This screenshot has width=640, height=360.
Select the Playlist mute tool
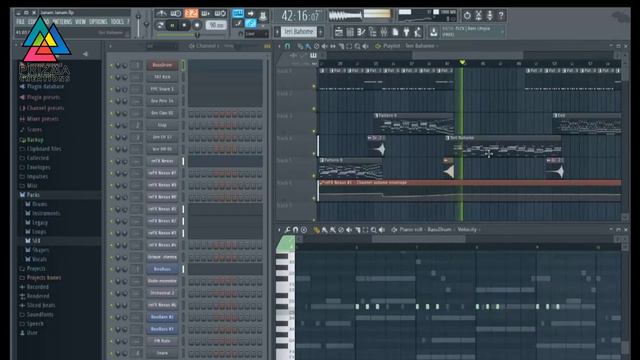(x=324, y=46)
